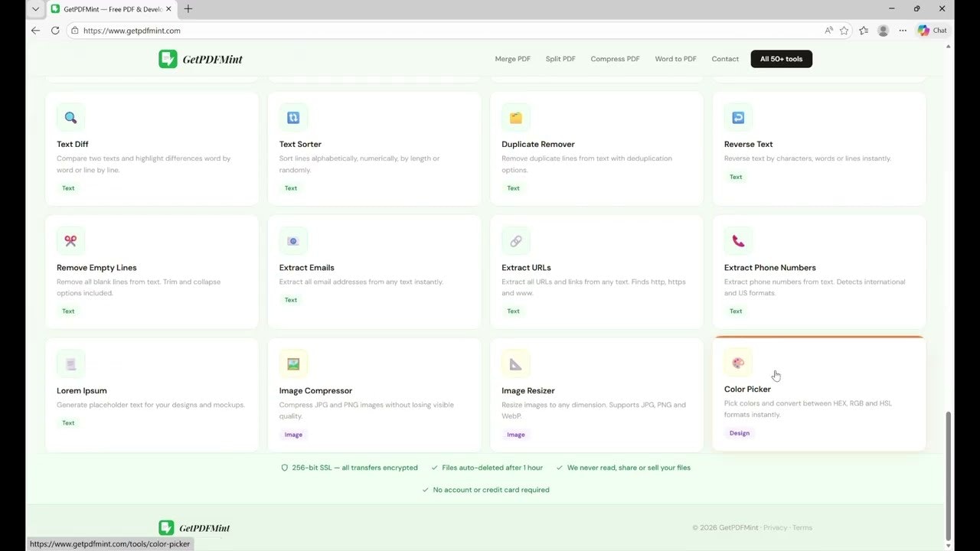Click the Color Picker palette icon
Viewport: 980px width, 551px height.
738,362
